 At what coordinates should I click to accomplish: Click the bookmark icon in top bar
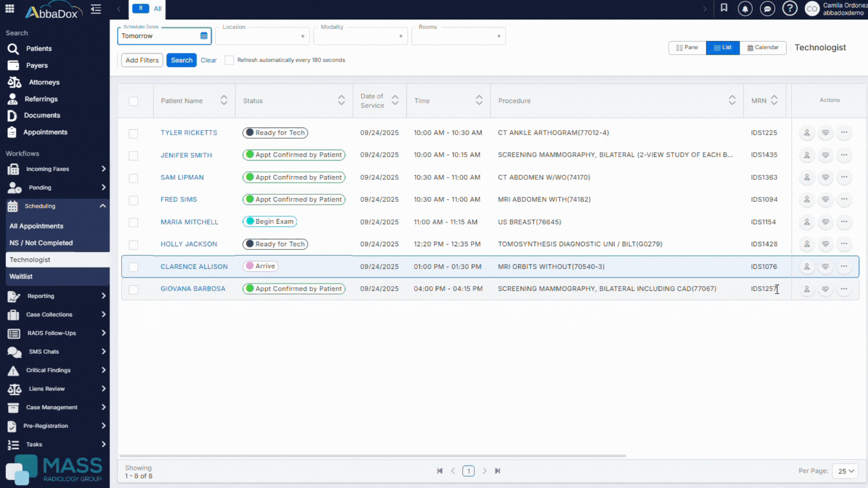coord(724,8)
